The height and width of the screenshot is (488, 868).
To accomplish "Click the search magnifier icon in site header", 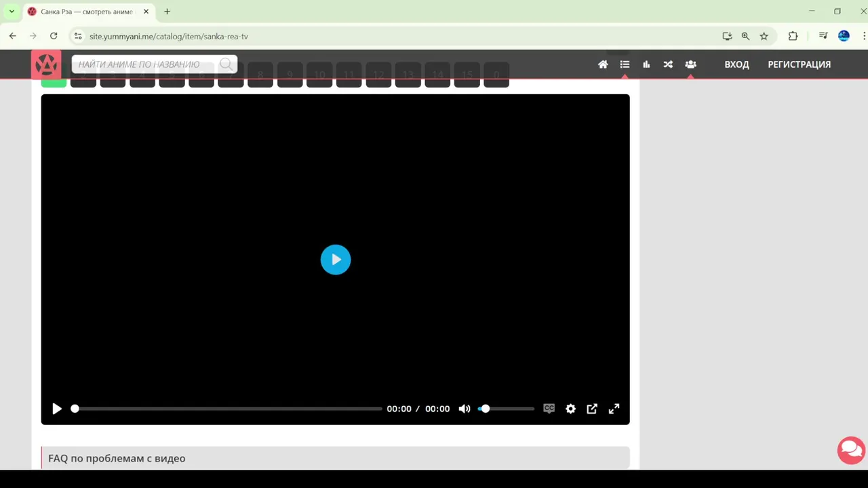I will pyautogui.click(x=226, y=64).
